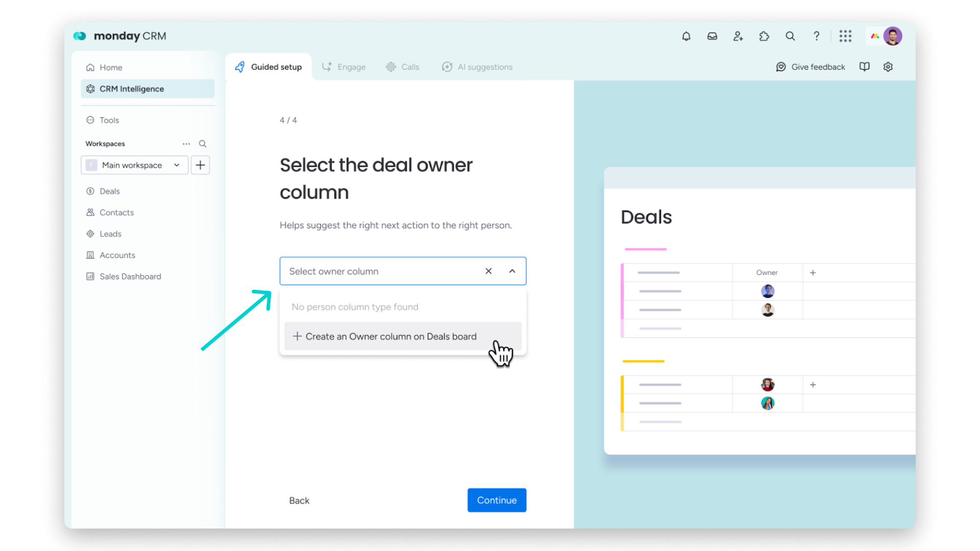Open the help question mark

coord(817,36)
